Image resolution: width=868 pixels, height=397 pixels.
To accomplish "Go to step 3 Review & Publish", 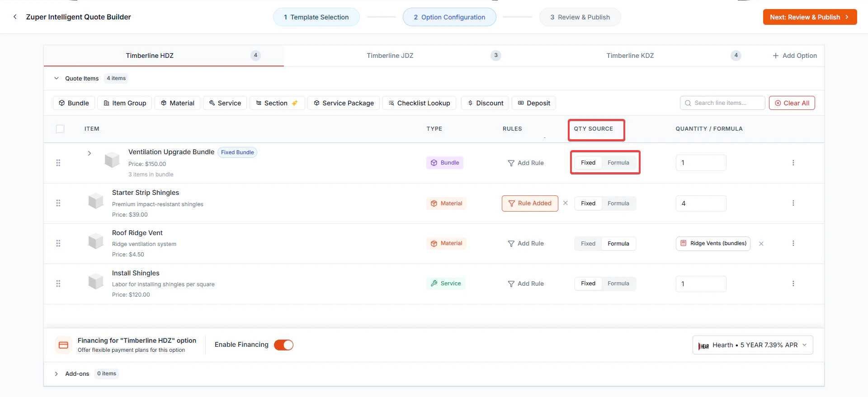I will (580, 17).
